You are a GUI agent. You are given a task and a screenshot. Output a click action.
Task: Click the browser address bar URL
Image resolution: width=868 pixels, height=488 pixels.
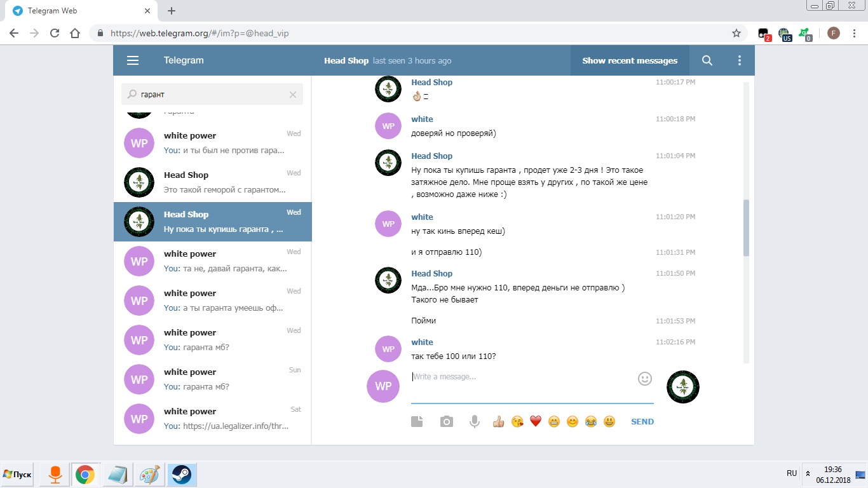pyautogui.click(x=200, y=33)
